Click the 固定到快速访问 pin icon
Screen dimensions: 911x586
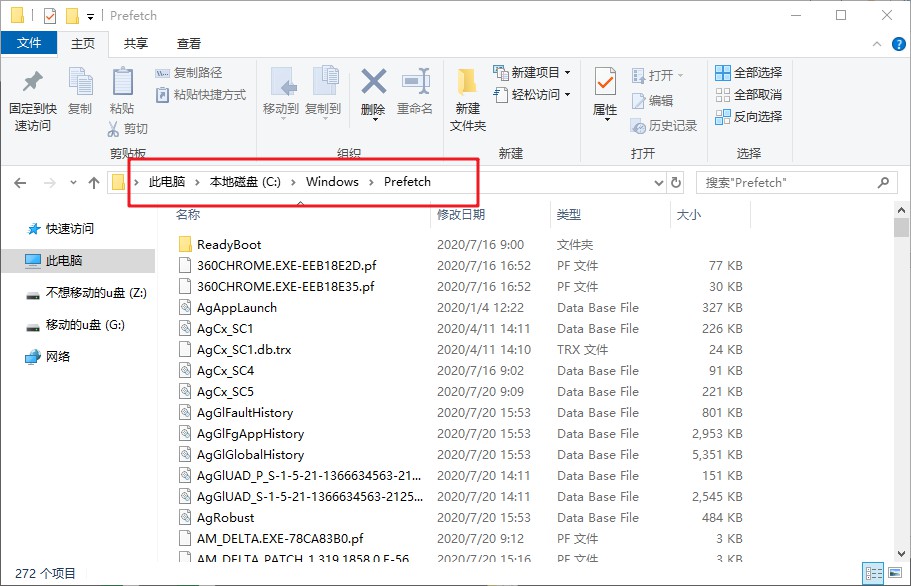click(x=33, y=81)
